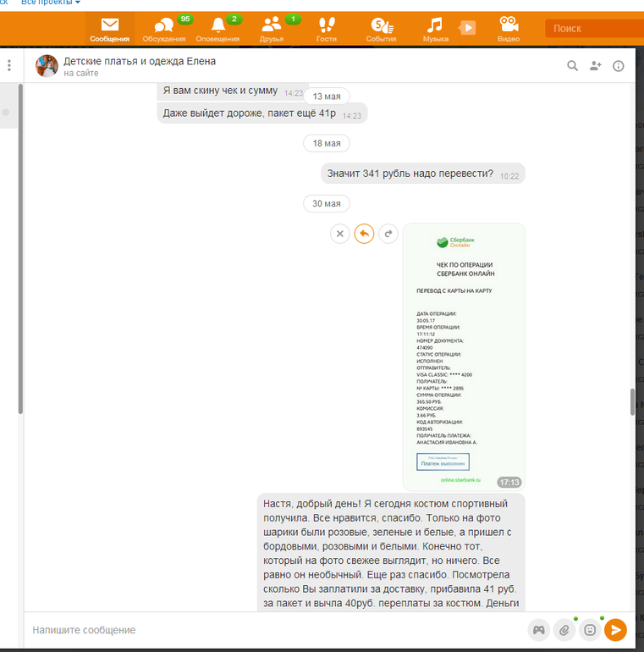Viewport: 644px width, 652px height.
Task: Click the Напишите сообщение input field
Action: click(271, 630)
